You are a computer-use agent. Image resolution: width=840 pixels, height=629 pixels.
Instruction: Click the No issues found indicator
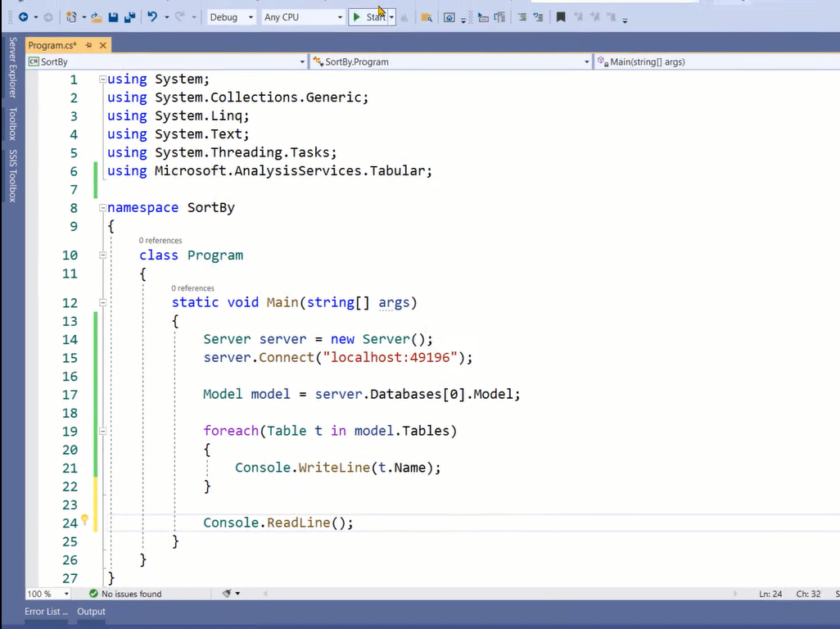click(125, 594)
